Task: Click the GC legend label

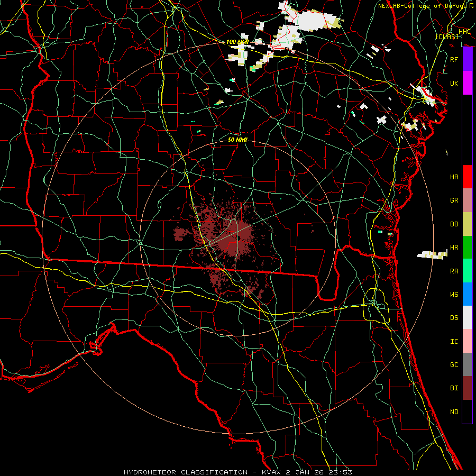Action: [x=454, y=364]
